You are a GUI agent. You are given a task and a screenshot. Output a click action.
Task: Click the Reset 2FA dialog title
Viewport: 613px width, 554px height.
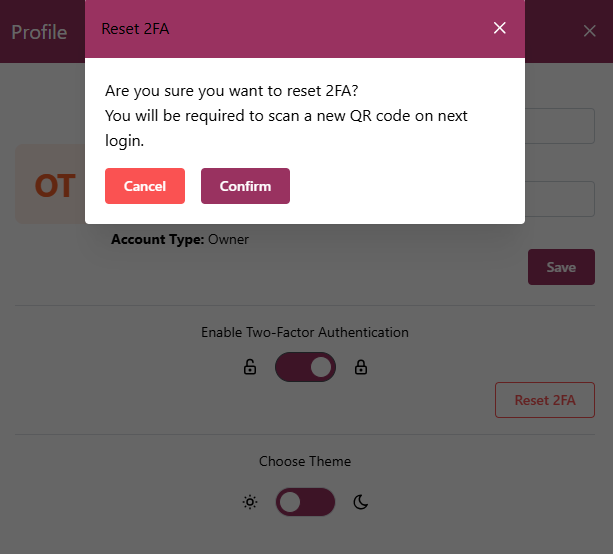pyautogui.click(x=135, y=29)
